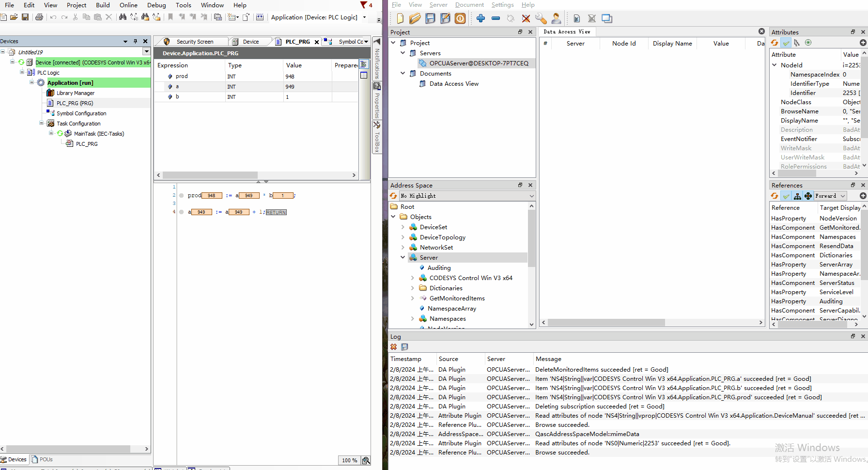The image size is (868, 470).
Task: Click the orange power icon in UaExpert toolbar
Action: (x=460, y=18)
